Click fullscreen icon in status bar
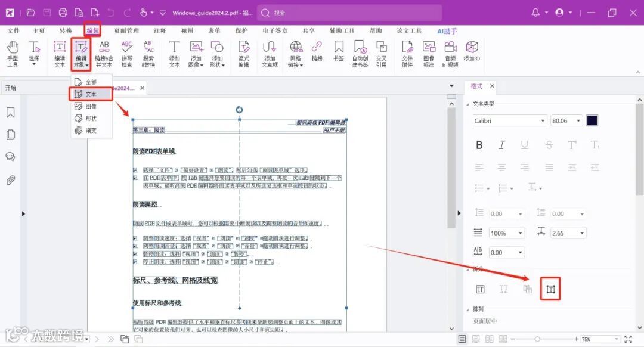Image resolution: width=644 pixels, height=347 pixels. pyautogui.click(x=628, y=339)
